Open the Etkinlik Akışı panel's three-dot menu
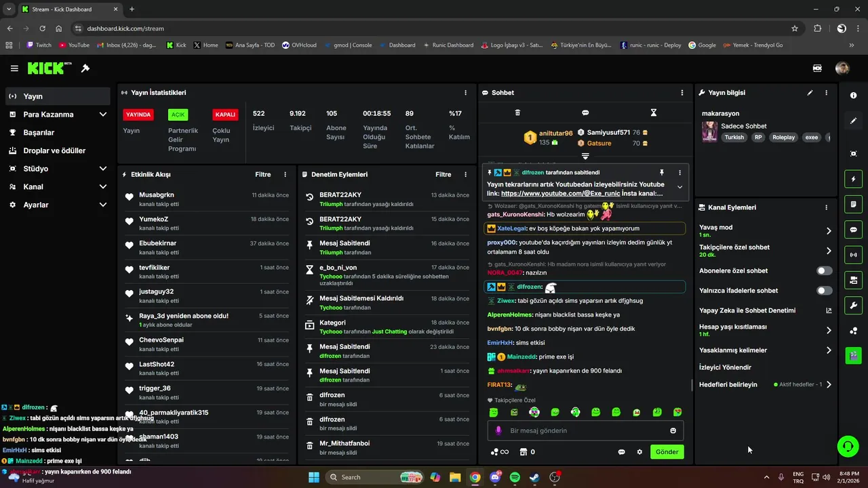 point(285,175)
